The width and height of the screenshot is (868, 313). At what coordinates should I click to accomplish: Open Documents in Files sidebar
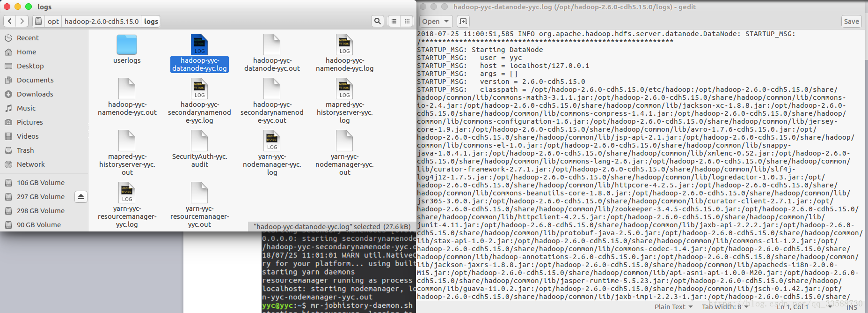44,80
